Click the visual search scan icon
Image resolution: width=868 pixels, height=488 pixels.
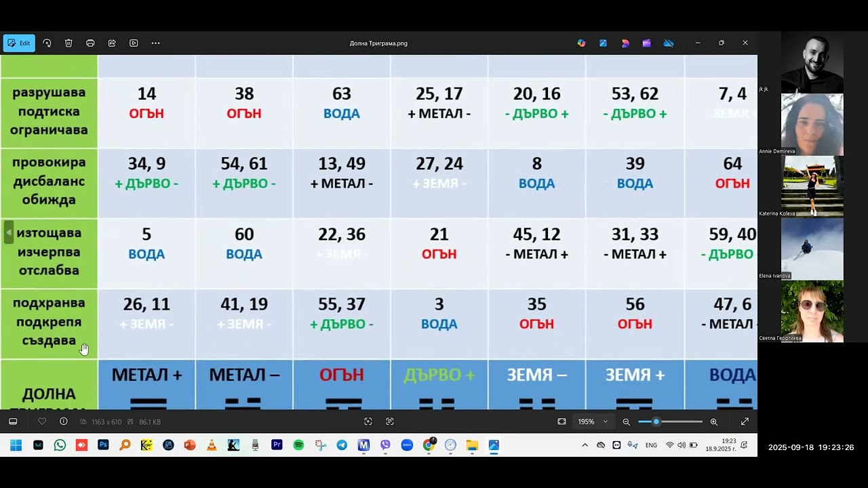click(368, 422)
